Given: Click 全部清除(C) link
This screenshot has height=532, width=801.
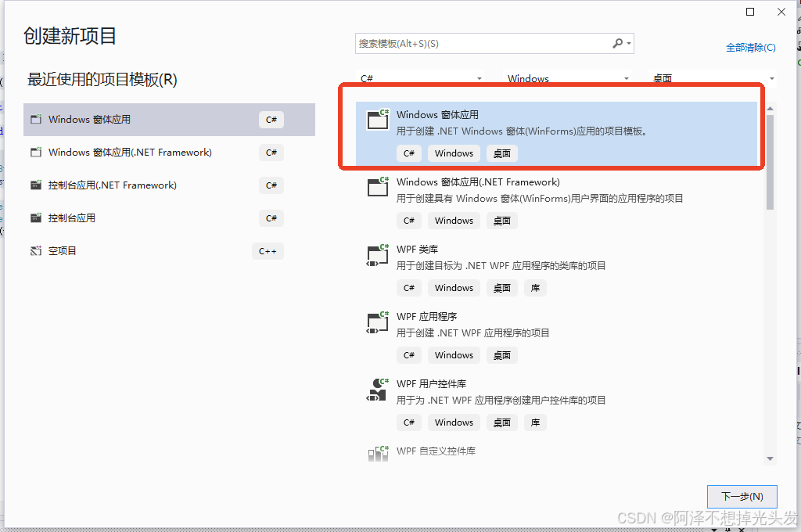Looking at the screenshot, I should click(x=750, y=48).
